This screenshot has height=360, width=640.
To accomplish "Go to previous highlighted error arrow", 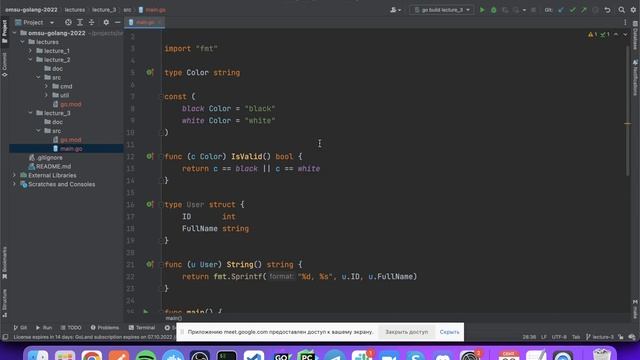I will coord(616,35).
